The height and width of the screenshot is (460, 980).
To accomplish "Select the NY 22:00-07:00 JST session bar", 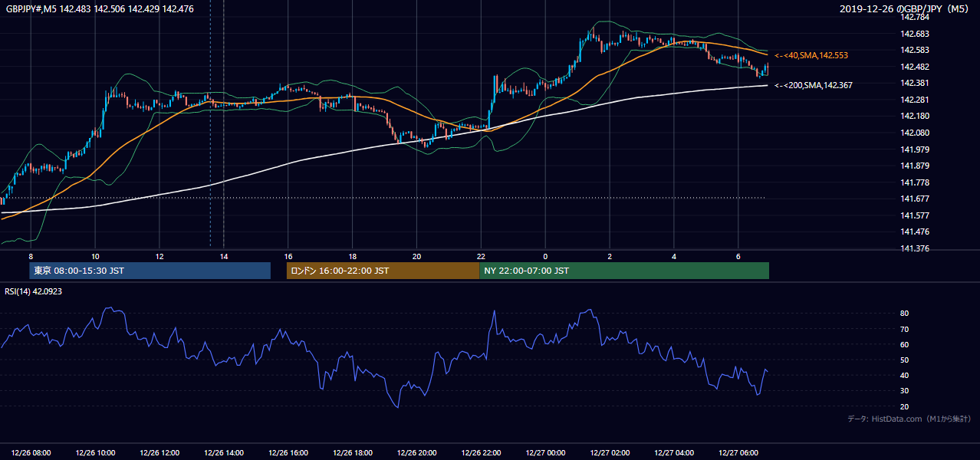I will [624, 271].
